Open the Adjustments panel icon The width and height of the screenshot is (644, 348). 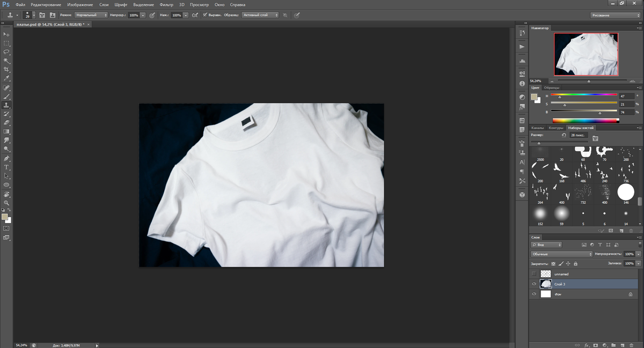pyautogui.click(x=522, y=98)
